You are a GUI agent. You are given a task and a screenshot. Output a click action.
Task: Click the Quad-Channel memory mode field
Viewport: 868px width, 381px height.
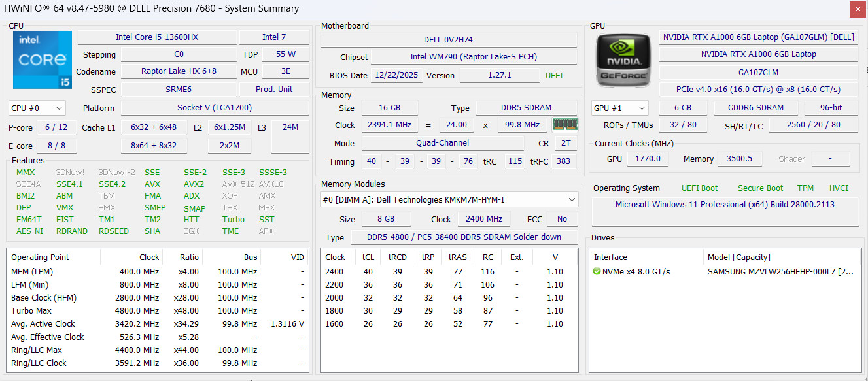[x=443, y=143]
